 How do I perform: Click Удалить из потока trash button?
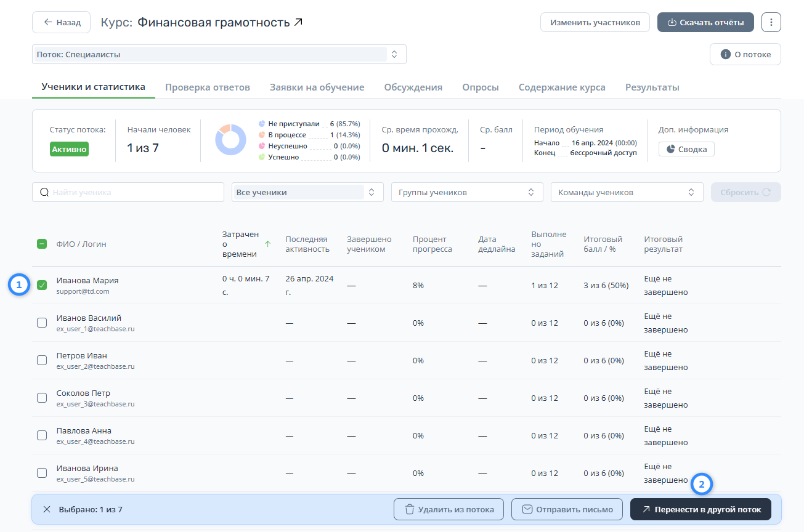449,509
